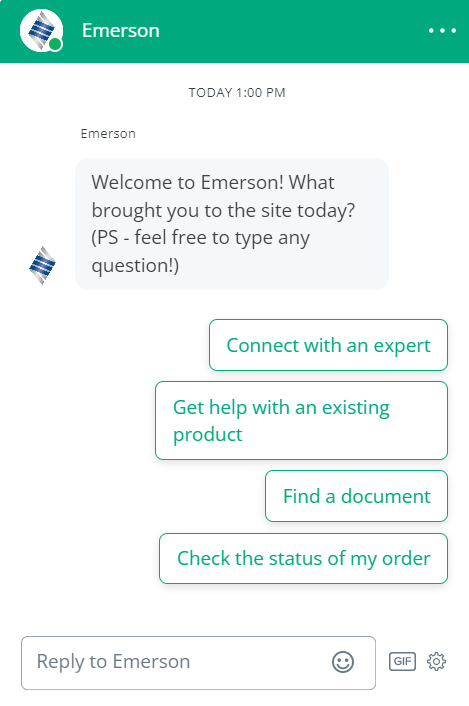Open the three-dot options menu in header
The image size is (469, 706).
point(442,31)
